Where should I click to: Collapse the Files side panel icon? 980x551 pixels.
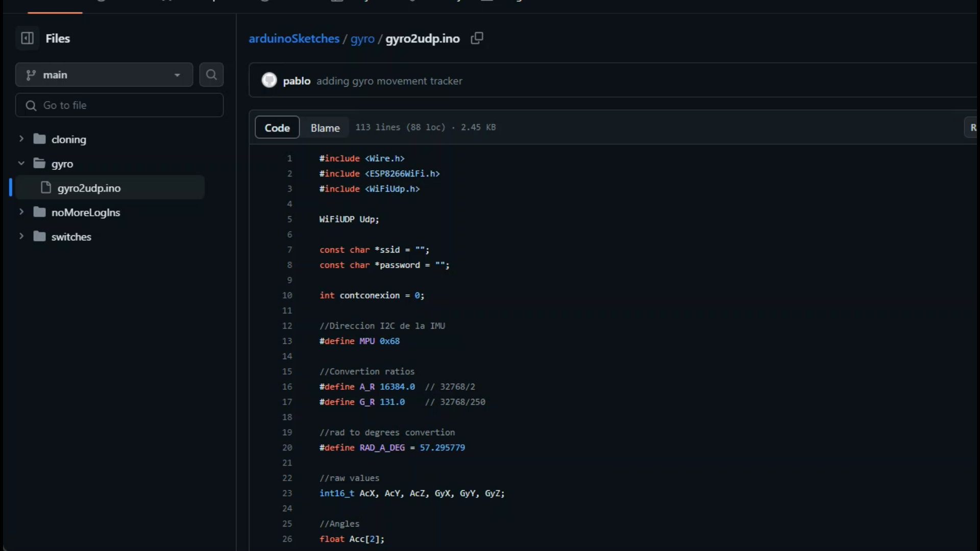coord(27,38)
